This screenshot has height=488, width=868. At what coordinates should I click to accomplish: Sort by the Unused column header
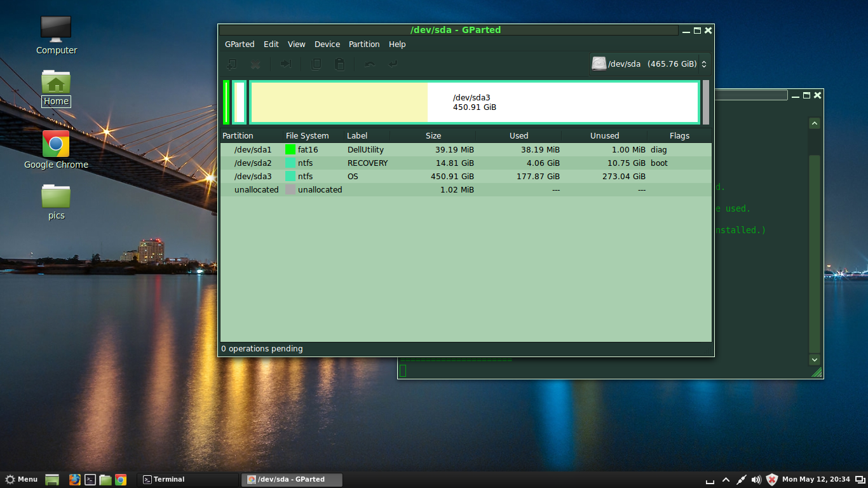point(604,136)
